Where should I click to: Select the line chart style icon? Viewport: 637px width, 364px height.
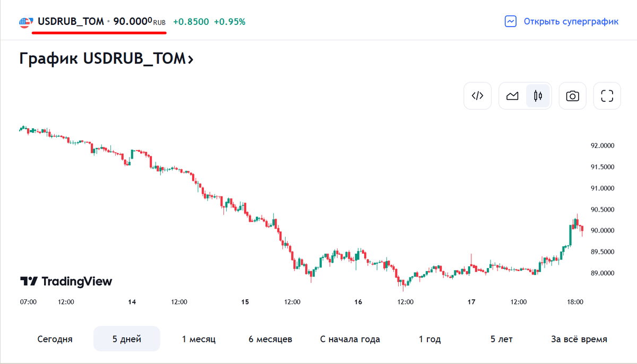click(x=512, y=96)
